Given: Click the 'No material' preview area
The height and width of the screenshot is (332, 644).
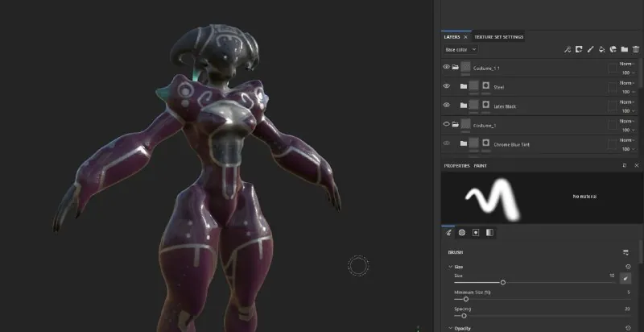Looking at the screenshot, I should click(x=584, y=197).
